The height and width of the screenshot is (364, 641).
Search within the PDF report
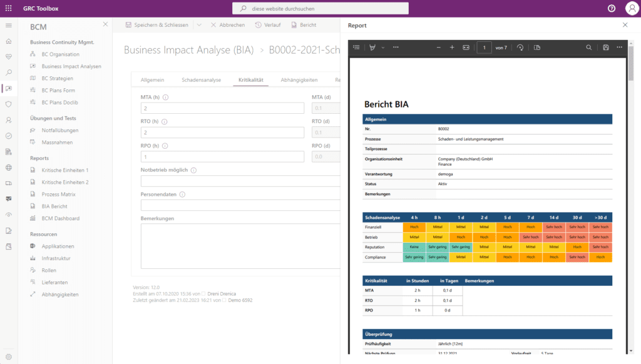point(588,48)
